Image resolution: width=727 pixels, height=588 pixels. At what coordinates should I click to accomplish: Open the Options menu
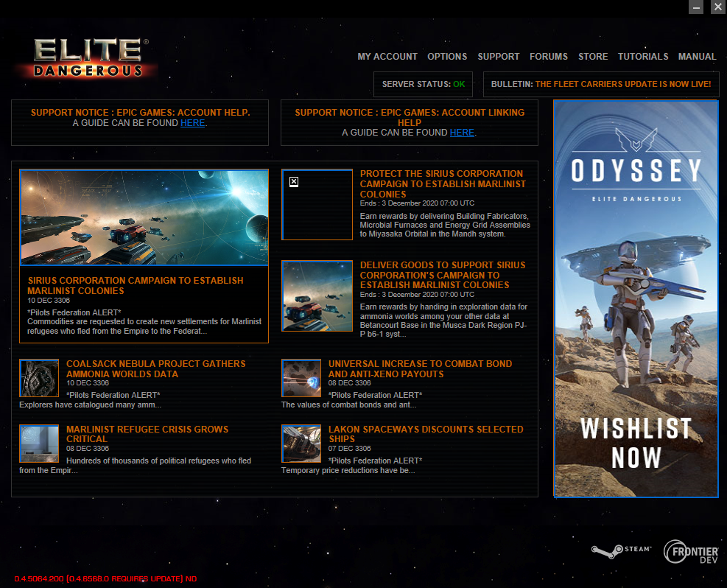(447, 57)
